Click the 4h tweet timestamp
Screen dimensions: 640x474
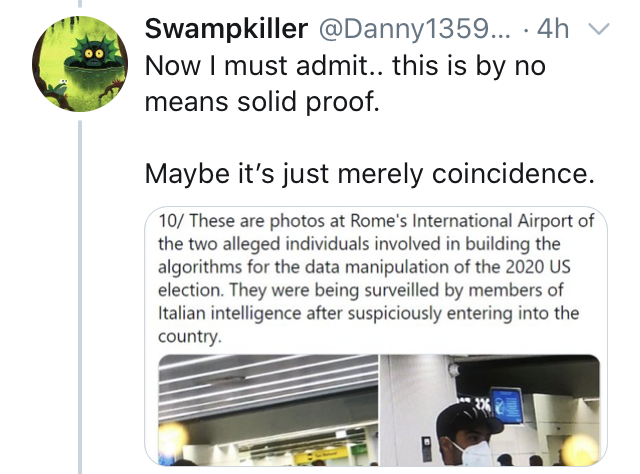click(x=553, y=29)
